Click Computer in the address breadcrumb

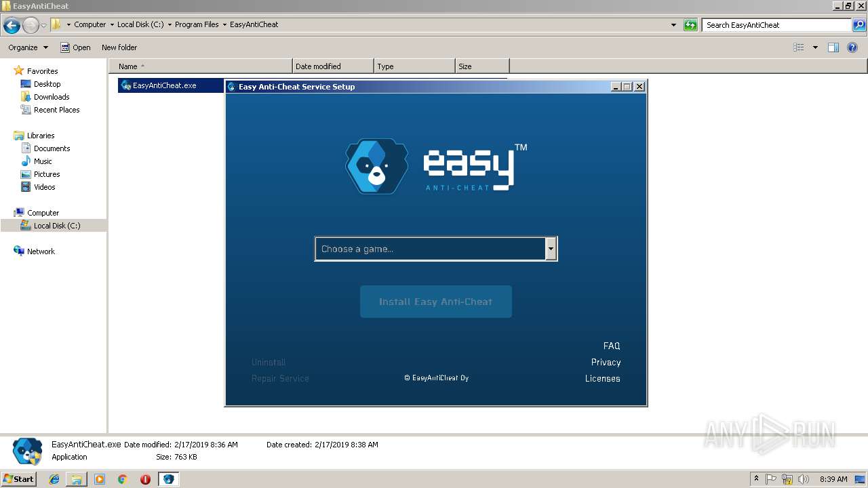tap(90, 24)
